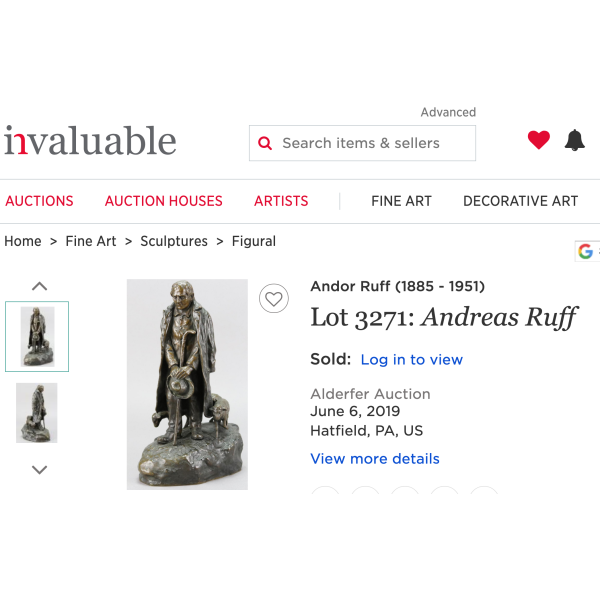600x600 pixels.
Task: Open Sculptures in the breadcrumb
Action: (x=174, y=241)
